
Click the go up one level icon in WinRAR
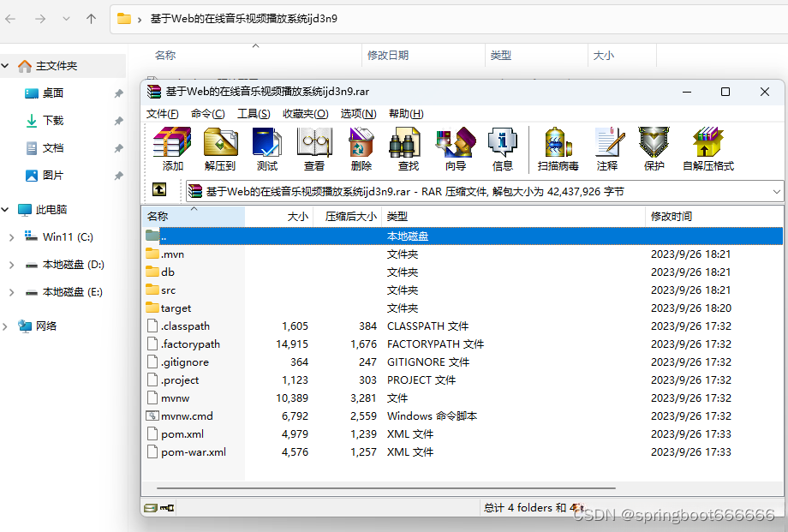(x=159, y=189)
